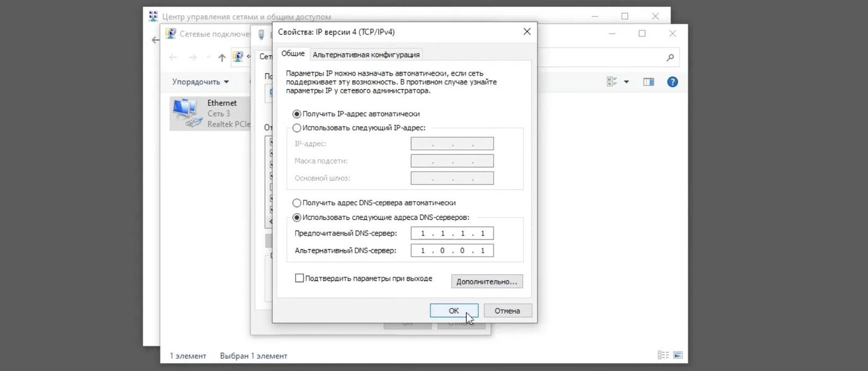This screenshot has width=868, height=371.
Task: Toggle the preview pane icon
Action: click(x=649, y=82)
